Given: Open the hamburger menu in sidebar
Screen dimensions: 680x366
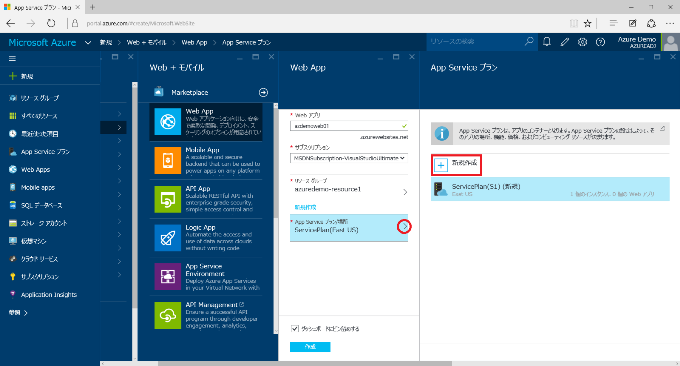Looking at the screenshot, I should (x=12, y=59).
